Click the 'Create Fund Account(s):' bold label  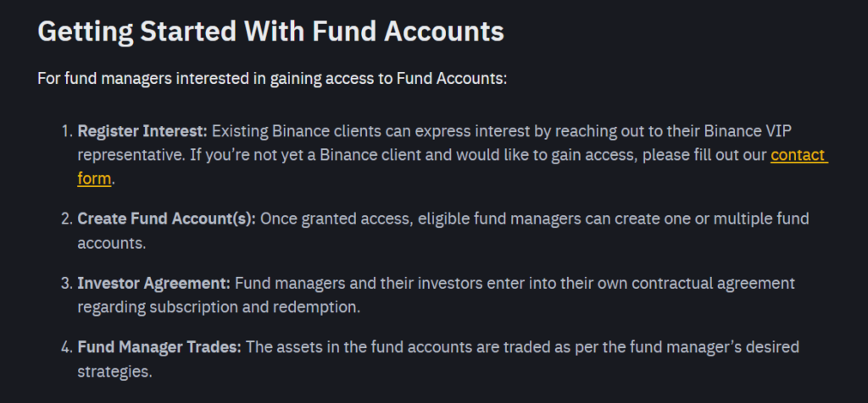(x=167, y=219)
